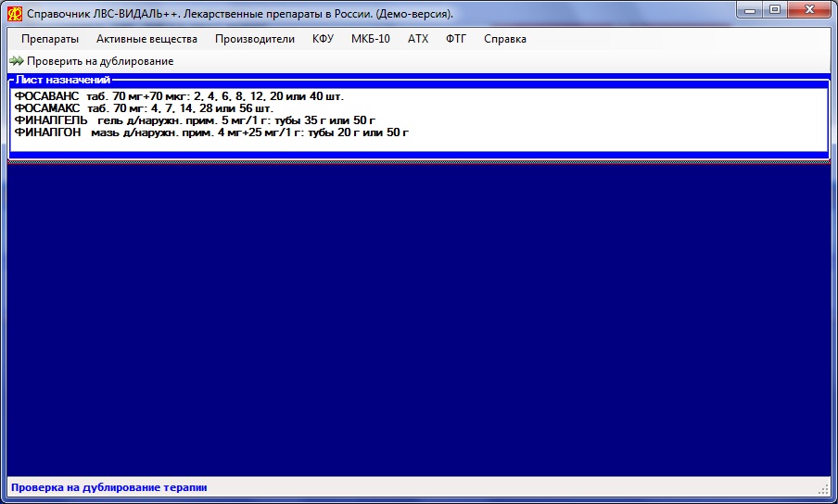
Task: Open the Справка help menu
Action: 504,39
